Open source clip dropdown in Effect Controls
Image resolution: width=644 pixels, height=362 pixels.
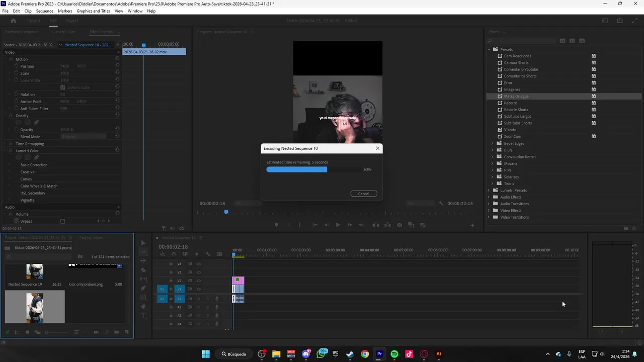click(x=60, y=45)
